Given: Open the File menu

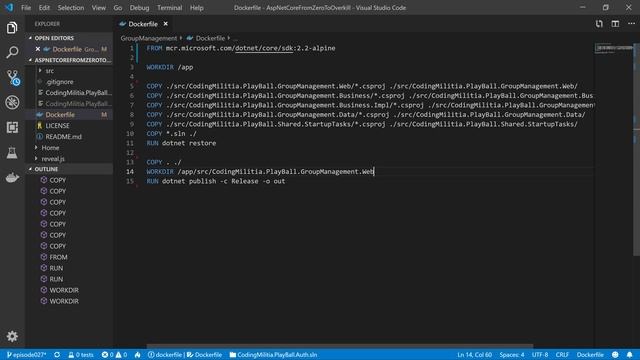Looking at the screenshot, I should 26,8.
